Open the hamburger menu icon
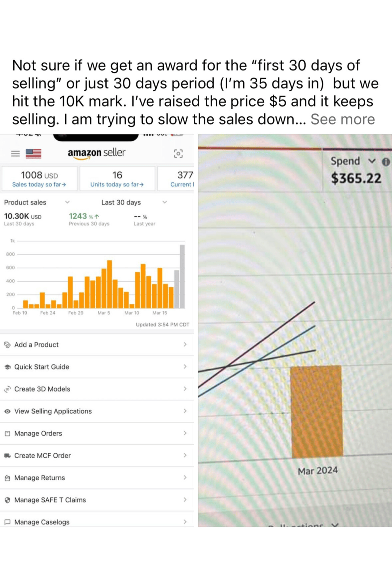392x588 pixels. (15, 153)
